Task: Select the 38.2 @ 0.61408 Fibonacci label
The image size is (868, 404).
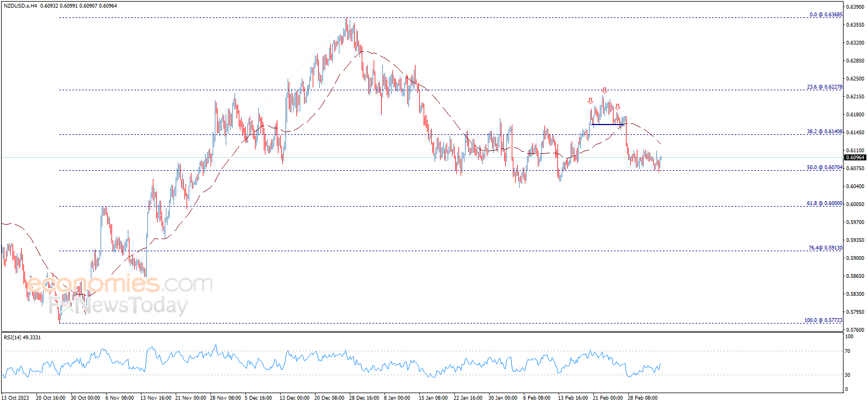Action: [x=824, y=132]
